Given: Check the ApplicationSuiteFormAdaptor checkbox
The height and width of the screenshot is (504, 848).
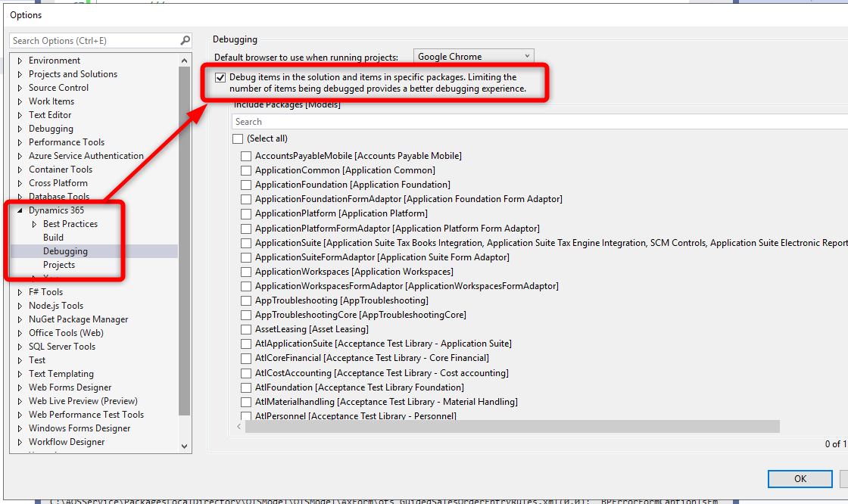Looking at the screenshot, I should click(246, 257).
